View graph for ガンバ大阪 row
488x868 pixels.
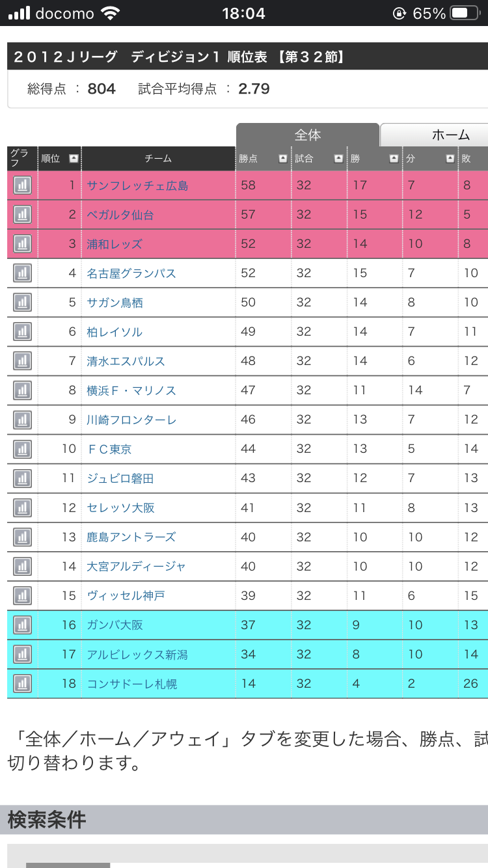tap(22, 625)
